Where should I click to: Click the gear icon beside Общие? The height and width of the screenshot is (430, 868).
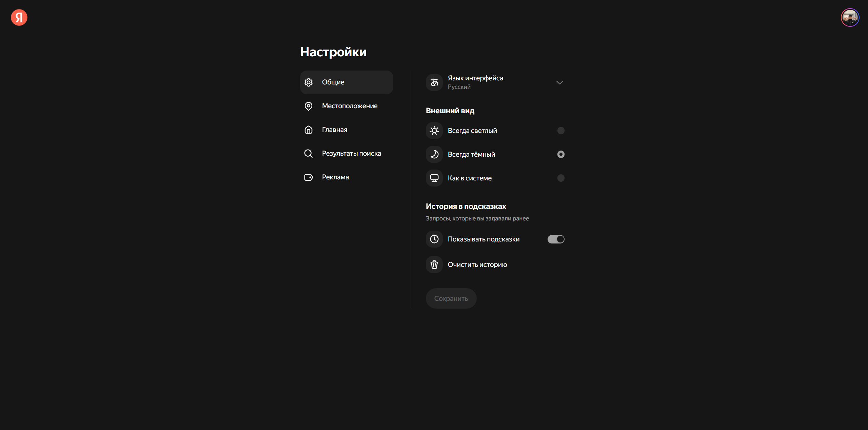point(309,82)
